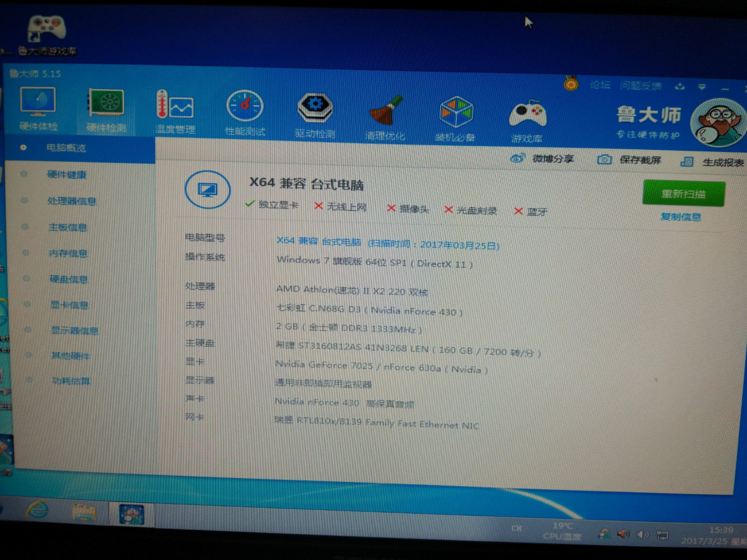Select 处理器信息 in the sidebar
Screen dimensions: 747x560
pyautogui.click(x=72, y=201)
